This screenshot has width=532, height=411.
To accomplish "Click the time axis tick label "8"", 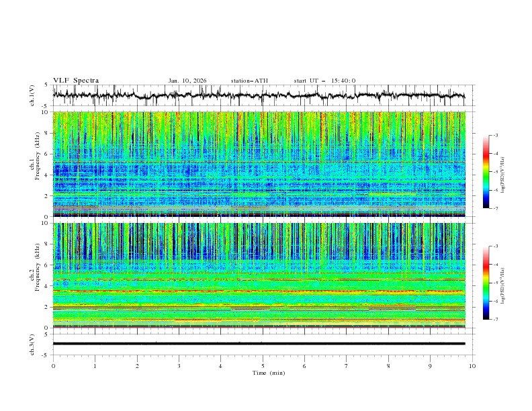I will (388, 366).
